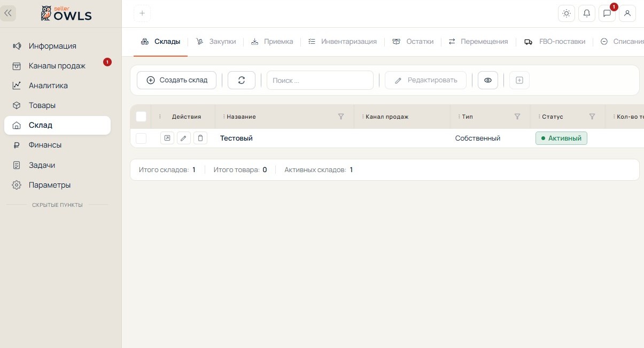The height and width of the screenshot is (348, 644).
Task: Click the Тестовый warehouse name
Action: coord(236,138)
